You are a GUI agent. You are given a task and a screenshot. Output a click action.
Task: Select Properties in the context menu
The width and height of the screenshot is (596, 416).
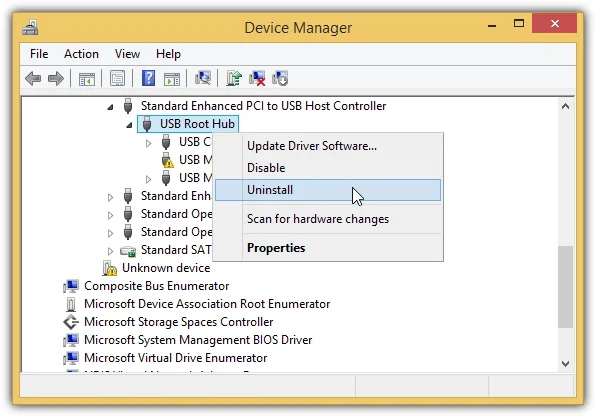pyautogui.click(x=276, y=248)
